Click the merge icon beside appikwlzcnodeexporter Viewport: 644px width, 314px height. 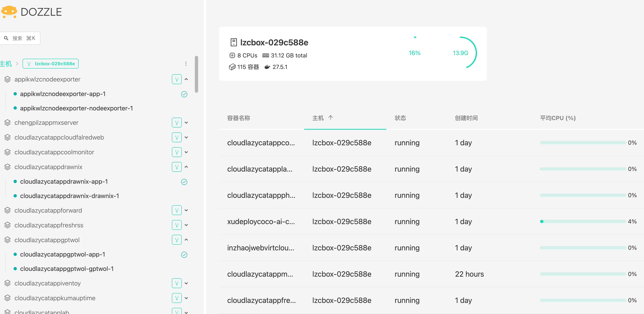[177, 79]
